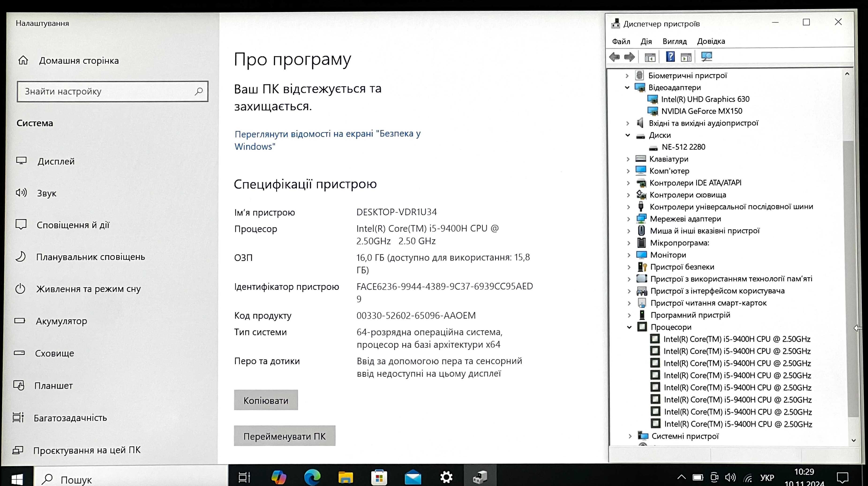Expand Біометричні пристрої node
868x486 pixels.
[627, 76]
